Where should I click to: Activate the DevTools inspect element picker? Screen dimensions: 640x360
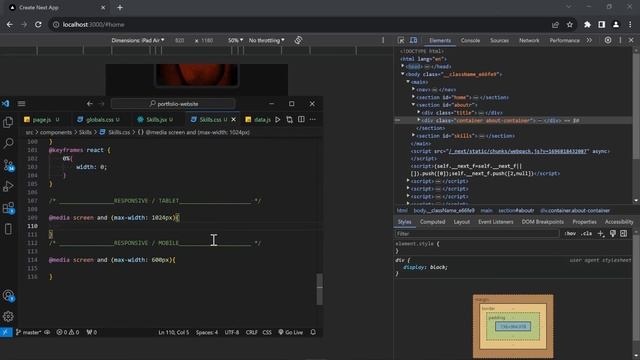[401, 40]
